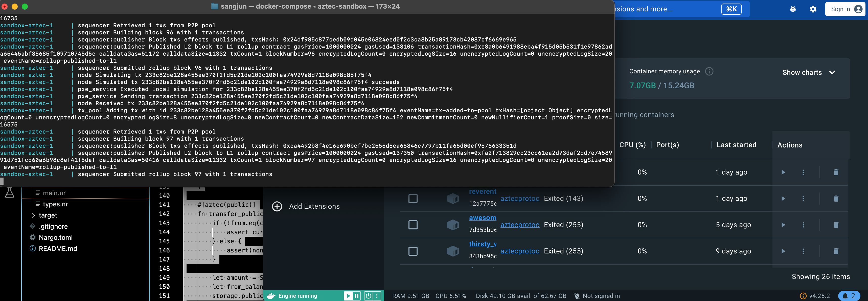Screen dimensions: 868x301
Task: Delete the reverent container
Action: tap(836, 199)
